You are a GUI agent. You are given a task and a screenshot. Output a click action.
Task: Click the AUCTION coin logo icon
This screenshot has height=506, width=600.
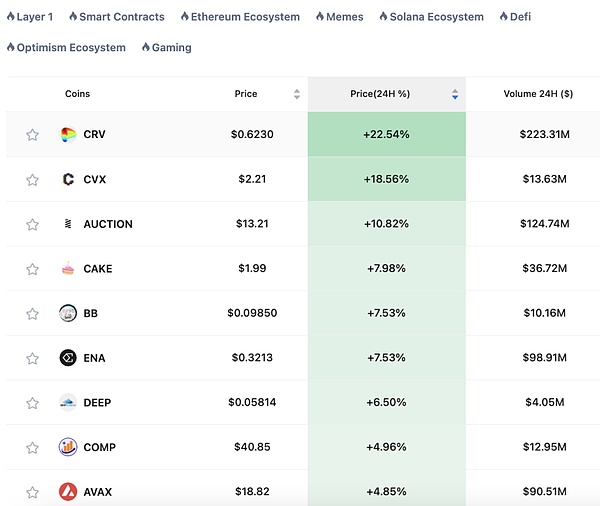(68, 224)
